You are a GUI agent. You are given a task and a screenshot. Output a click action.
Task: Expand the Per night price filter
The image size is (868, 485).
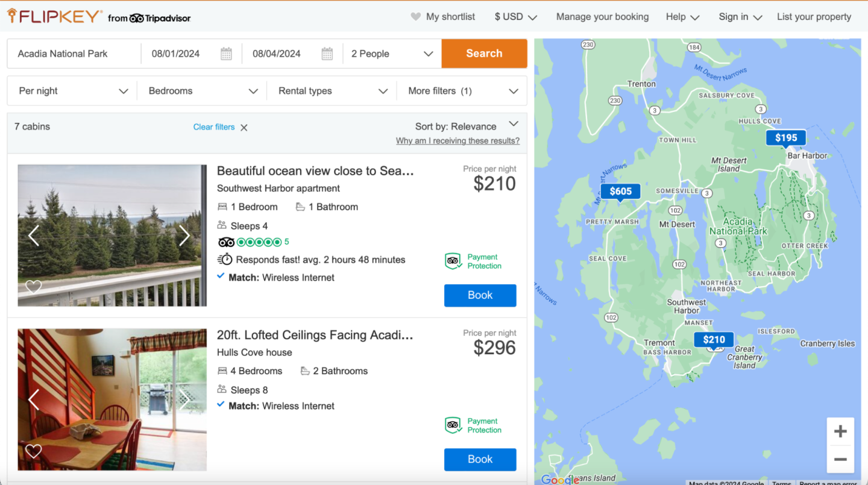[x=73, y=91]
